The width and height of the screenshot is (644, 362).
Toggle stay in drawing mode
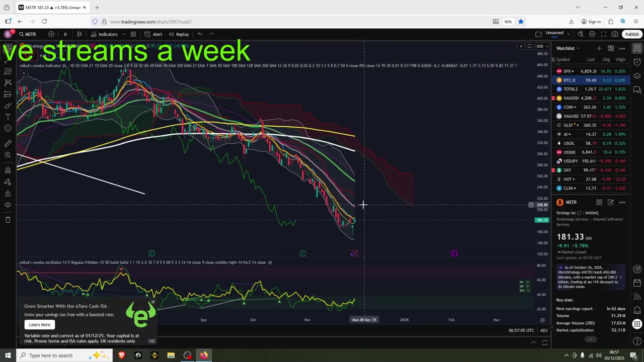[x=8, y=182]
